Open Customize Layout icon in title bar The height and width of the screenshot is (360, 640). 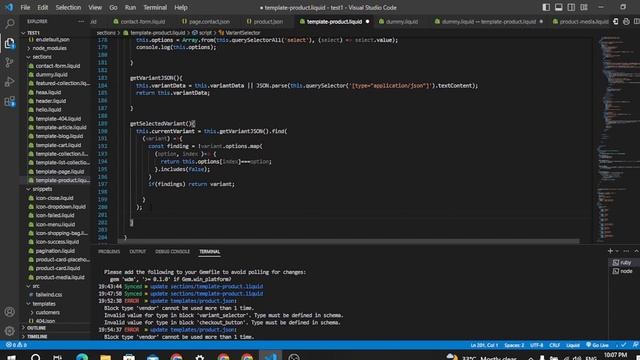point(584,7)
